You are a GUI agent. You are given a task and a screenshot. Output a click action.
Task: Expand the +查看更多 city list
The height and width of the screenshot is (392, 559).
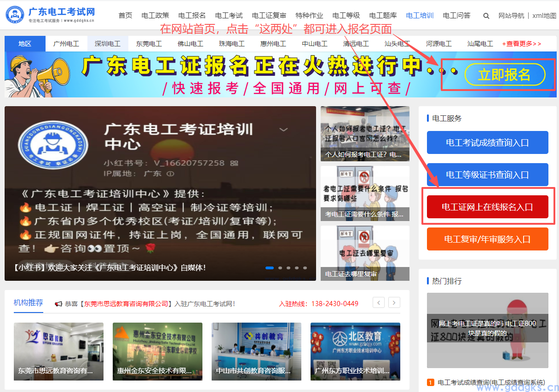point(521,43)
